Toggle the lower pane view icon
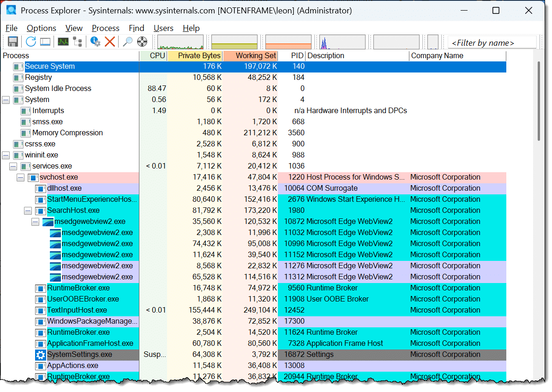This screenshot has width=552, height=392. click(x=45, y=42)
